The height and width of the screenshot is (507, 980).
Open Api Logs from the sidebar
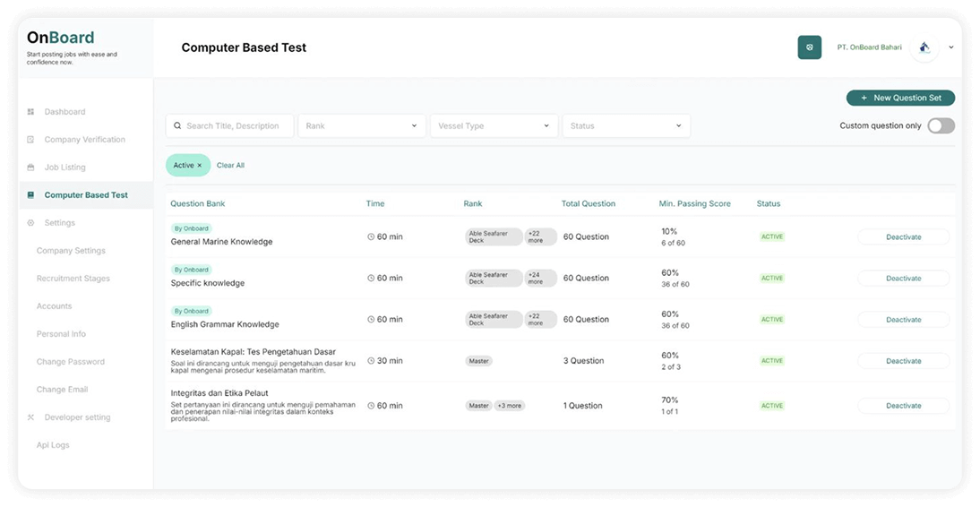pos(53,445)
